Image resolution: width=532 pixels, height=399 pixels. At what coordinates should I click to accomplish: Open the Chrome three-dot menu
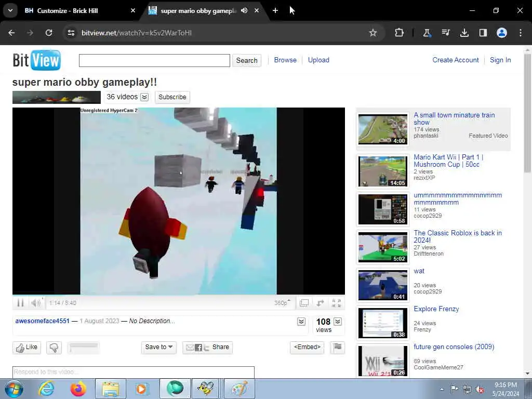521,33
